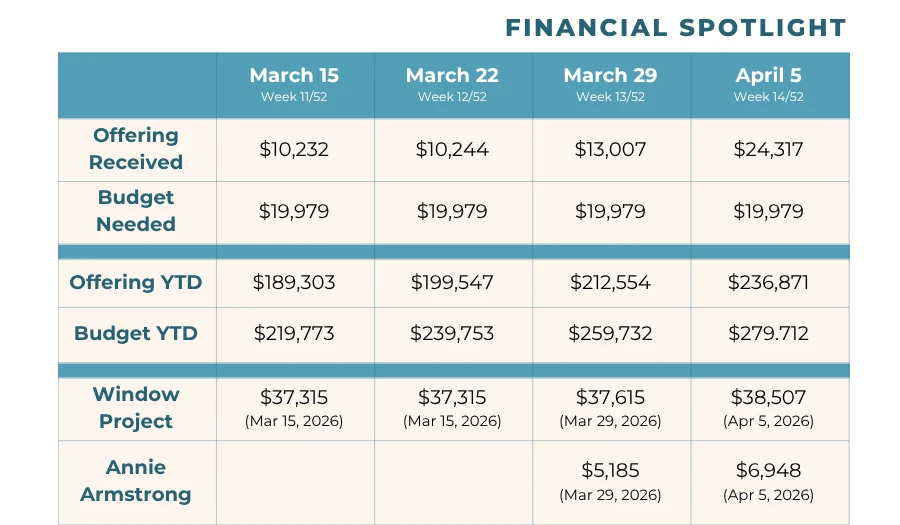Viewport: 900px width, 525px height.
Task: Select the $24,317 offering amount
Action: pos(768,149)
